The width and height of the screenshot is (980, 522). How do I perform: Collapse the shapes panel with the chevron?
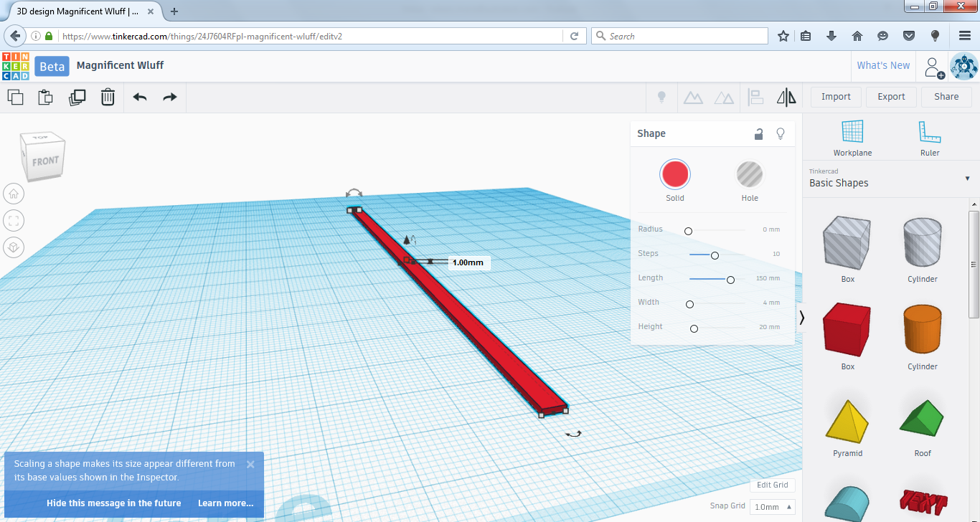(x=801, y=317)
